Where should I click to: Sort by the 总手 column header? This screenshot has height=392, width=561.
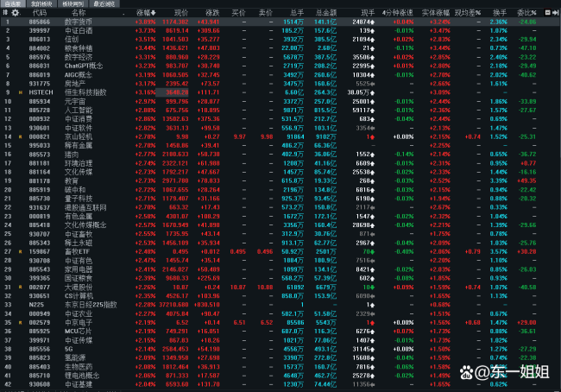click(297, 13)
